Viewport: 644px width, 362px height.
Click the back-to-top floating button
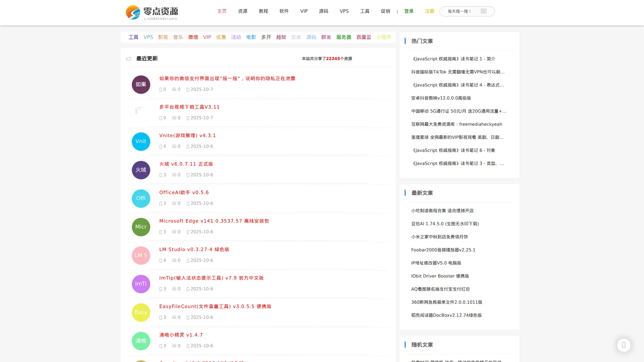click(x=624, y=345)
